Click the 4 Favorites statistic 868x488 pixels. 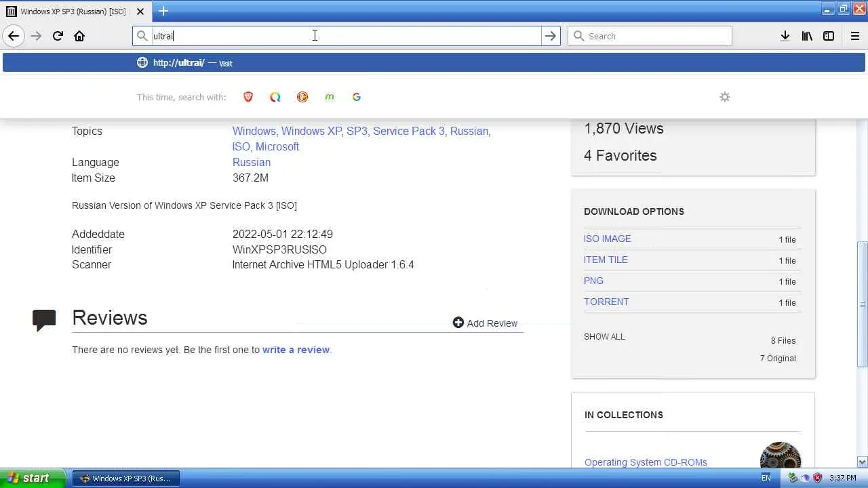click(x=620, y=156)
